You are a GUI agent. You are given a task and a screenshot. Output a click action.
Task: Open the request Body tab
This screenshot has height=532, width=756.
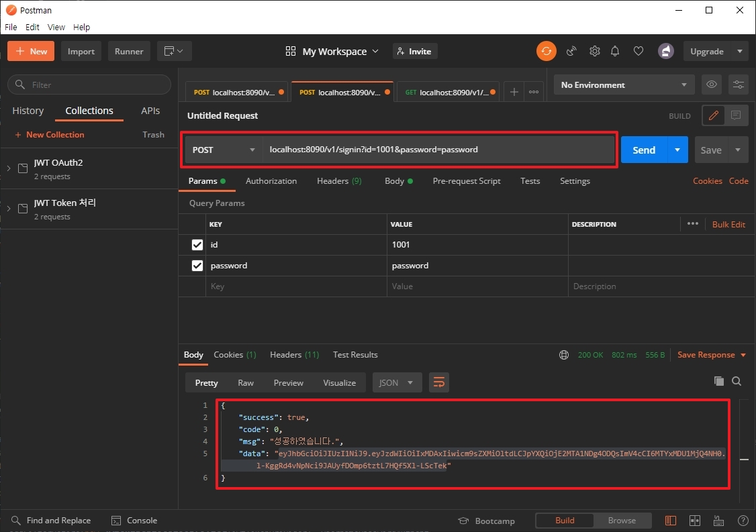point(399,181)
